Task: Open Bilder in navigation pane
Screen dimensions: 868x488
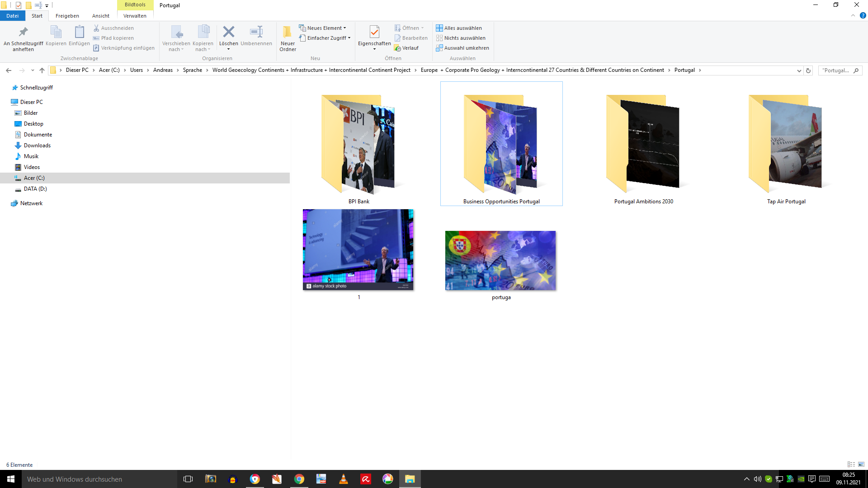Action: [31, 113]
